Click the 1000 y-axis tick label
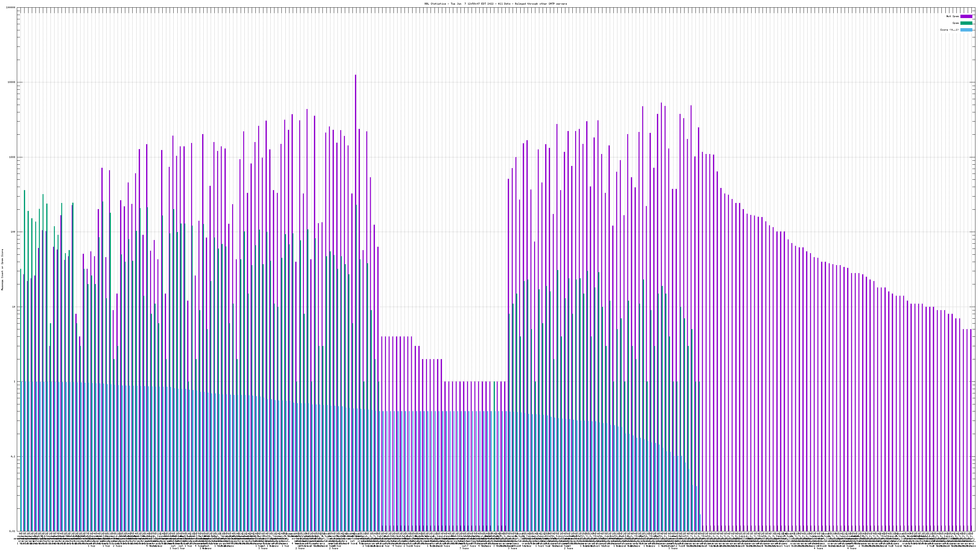The height and width of the screenshot is (551, 980). coord(13,157)
